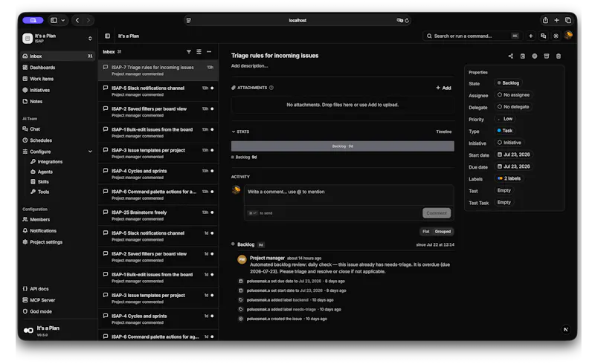Set the Initiative property
595x364 pixels.
[x=509, y=143]
